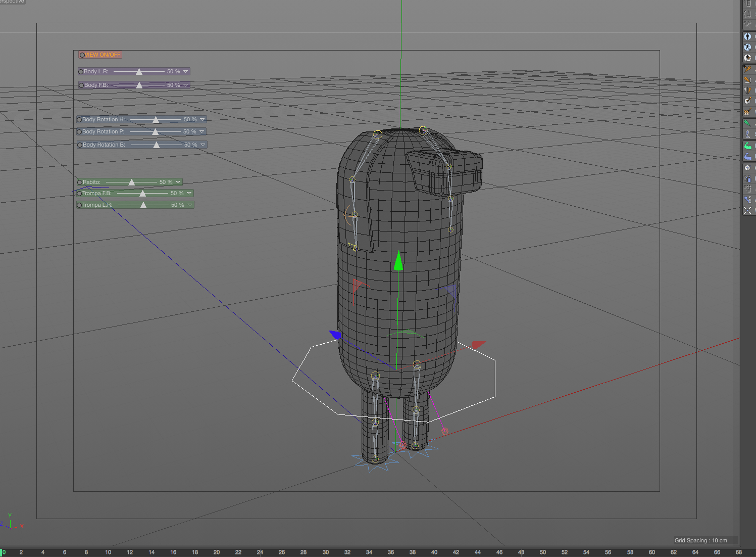This screenshot has width=756, height=557.
Task: Activate the Joint Align Tool icon
Action: click(747, 80)
